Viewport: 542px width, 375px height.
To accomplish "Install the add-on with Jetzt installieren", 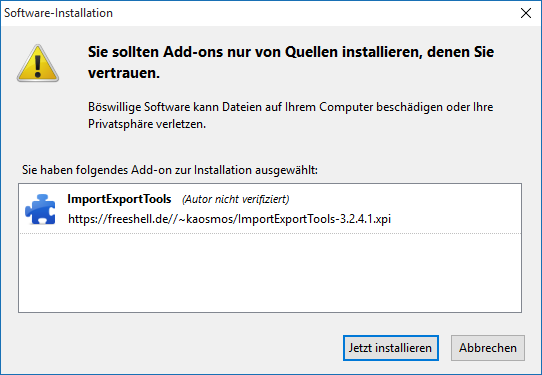I will (391, 348).
